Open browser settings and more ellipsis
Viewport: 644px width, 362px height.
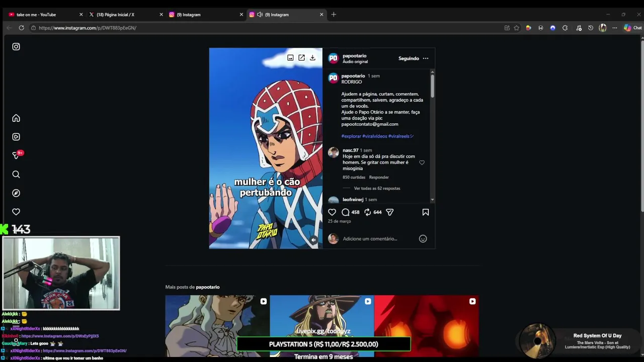pos(615,28)
